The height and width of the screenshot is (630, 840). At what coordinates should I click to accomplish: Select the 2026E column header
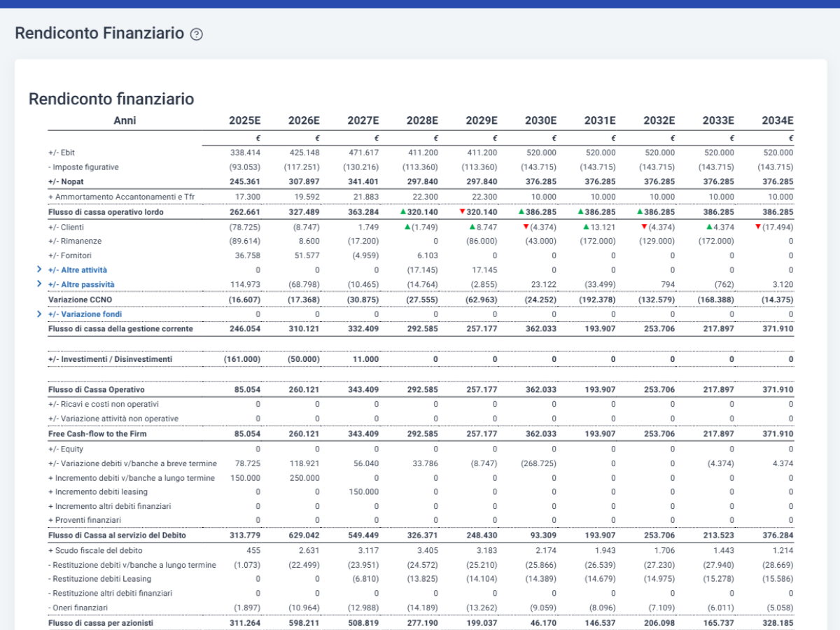[304, 120]
